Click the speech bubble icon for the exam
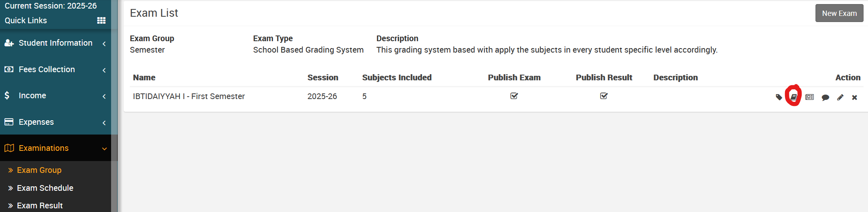 point(825,97)
